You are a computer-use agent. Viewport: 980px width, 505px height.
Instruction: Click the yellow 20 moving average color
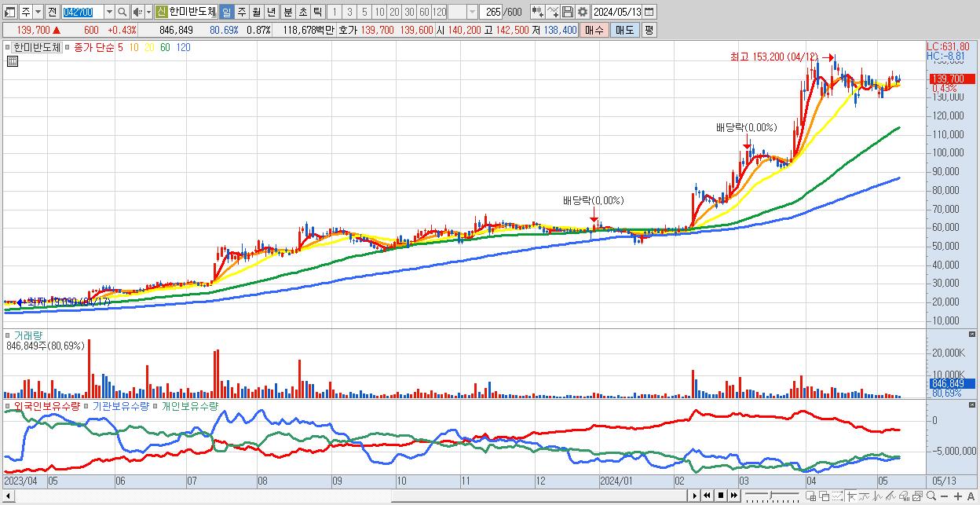149,47
